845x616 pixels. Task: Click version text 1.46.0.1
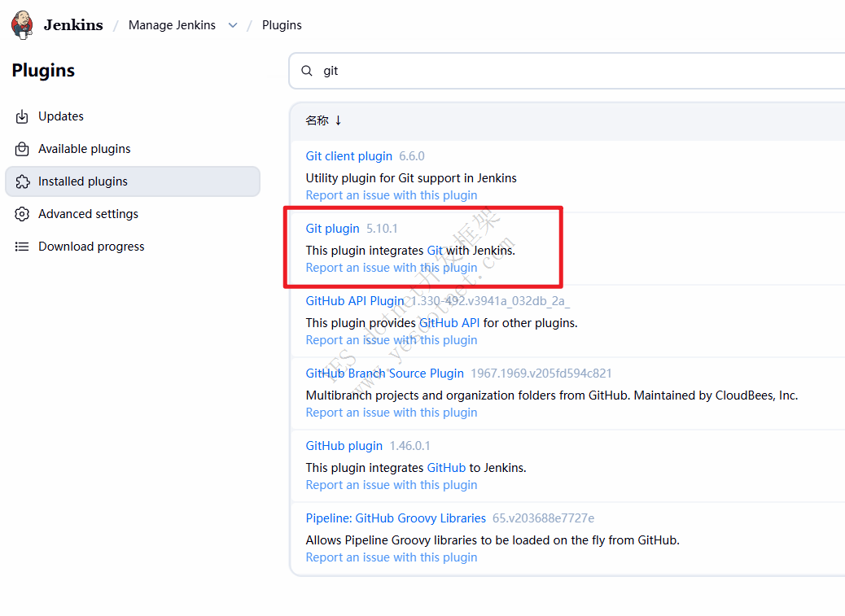coord(410,446)
